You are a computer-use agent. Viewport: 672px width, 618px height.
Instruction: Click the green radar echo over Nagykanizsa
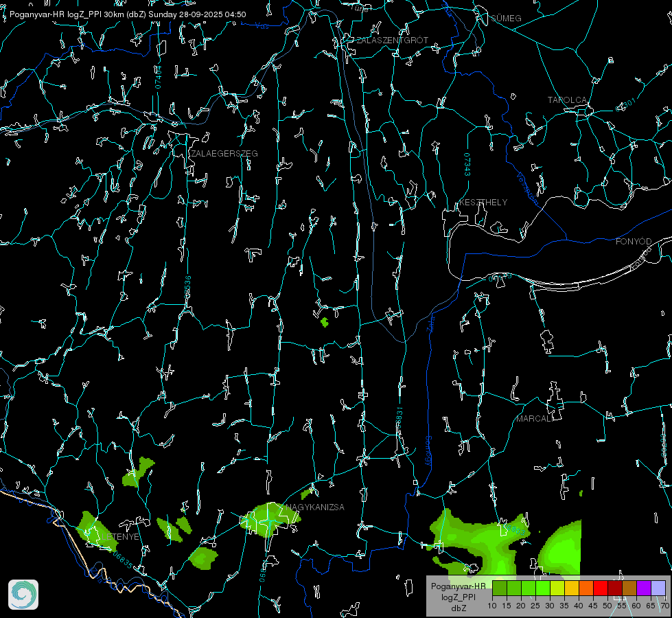point(270,519)
